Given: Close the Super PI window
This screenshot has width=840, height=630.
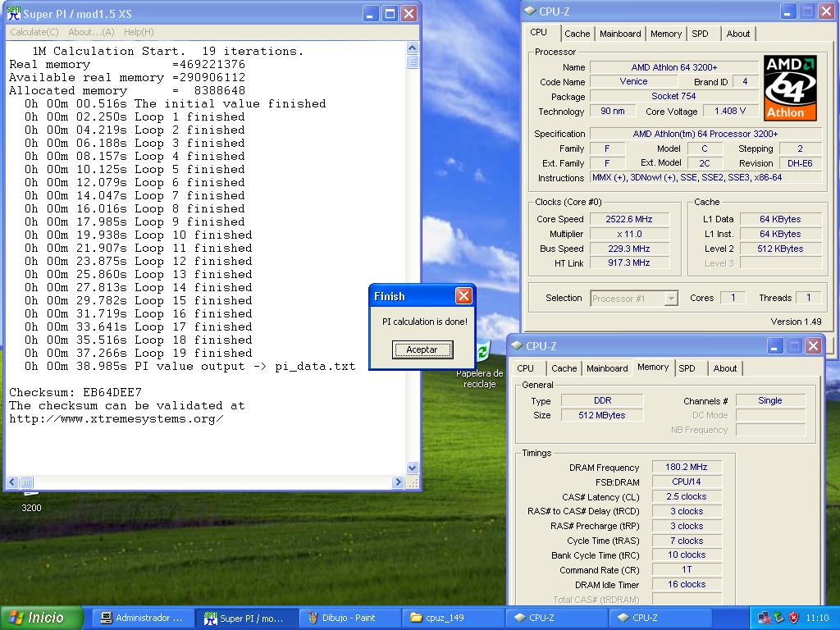Looking at the screenshot, I should click(409, 14).
